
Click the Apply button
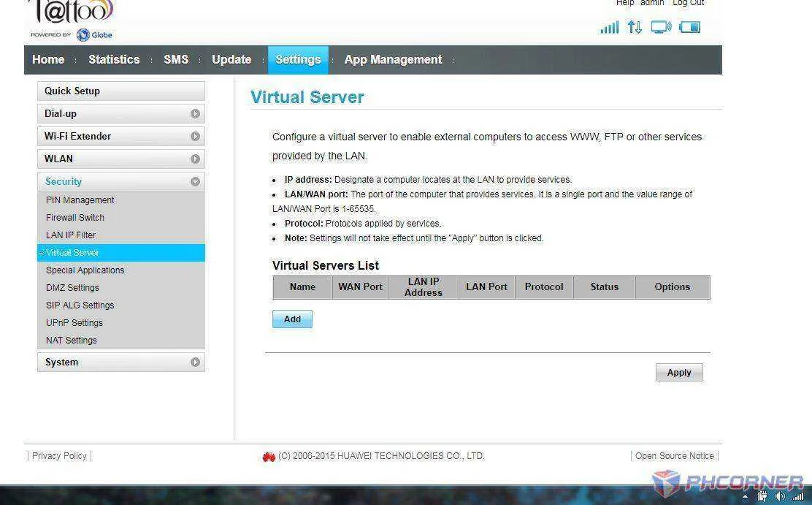(679, 372)
